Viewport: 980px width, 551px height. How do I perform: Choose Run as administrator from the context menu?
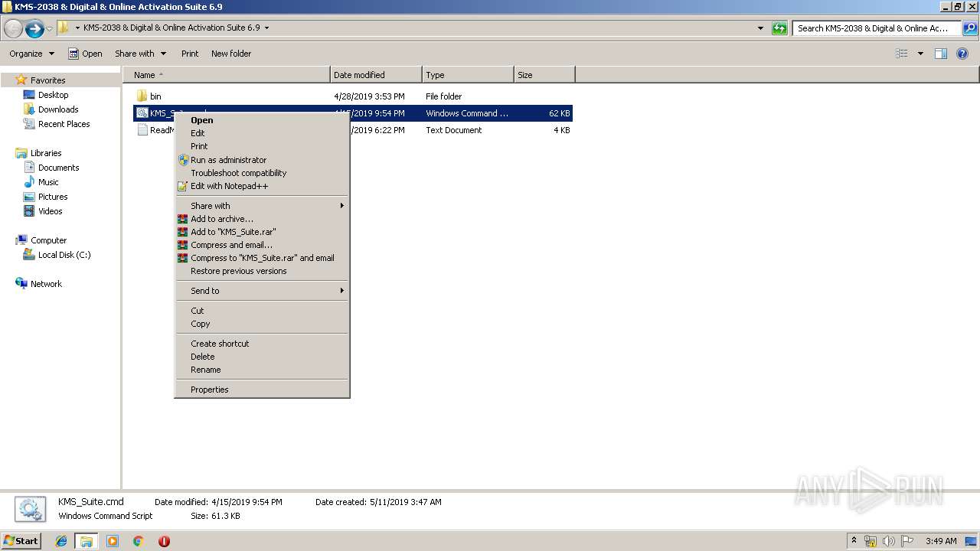click(262, 160)
